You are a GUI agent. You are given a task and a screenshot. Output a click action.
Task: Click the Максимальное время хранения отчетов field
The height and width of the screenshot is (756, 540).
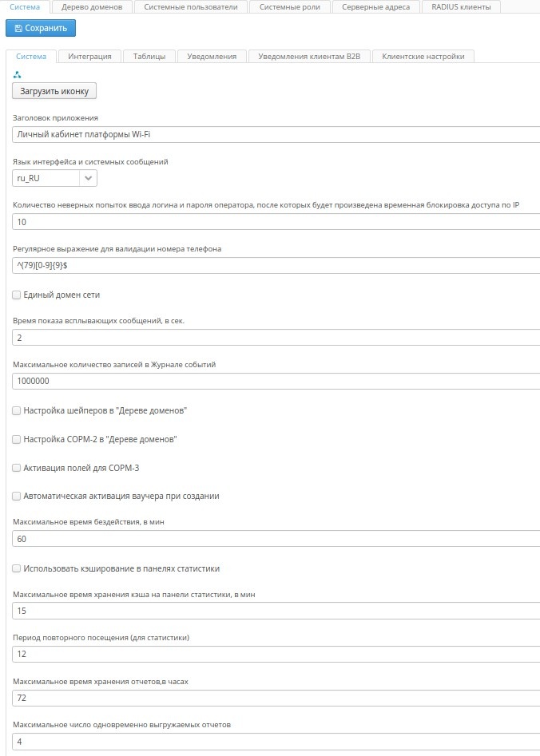[x=276, y=699]
